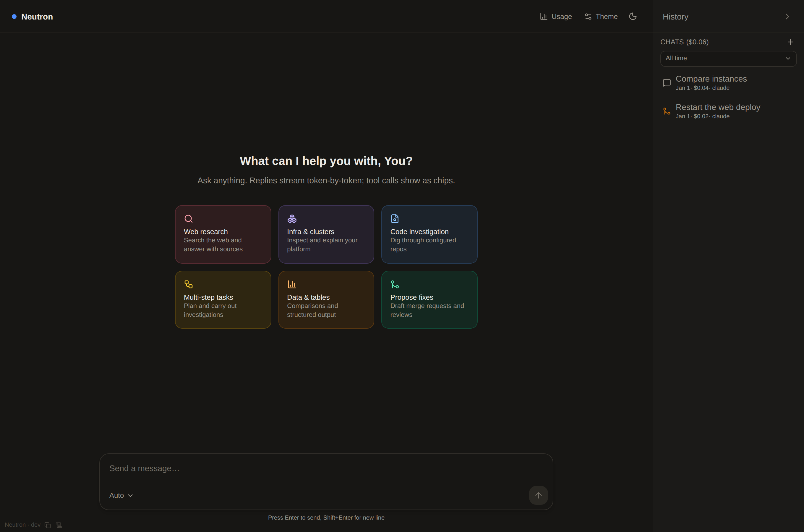Open the Auto model selector dropdown
This screenshot has width=804, height=532.
pos(121,495)
